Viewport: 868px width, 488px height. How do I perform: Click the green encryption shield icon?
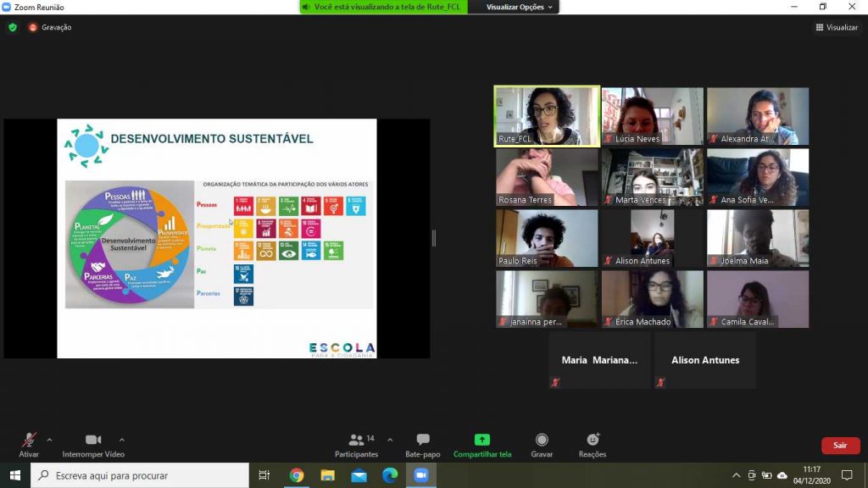tap(13, 27)
